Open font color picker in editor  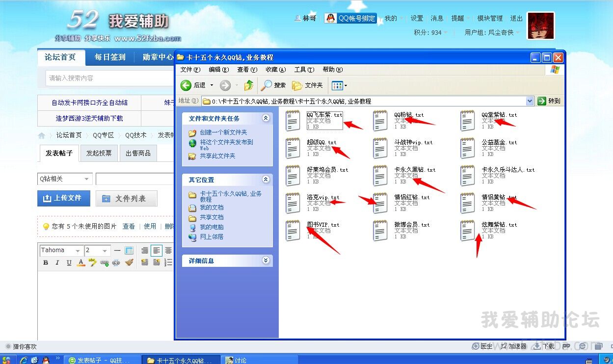coord(81,263)
